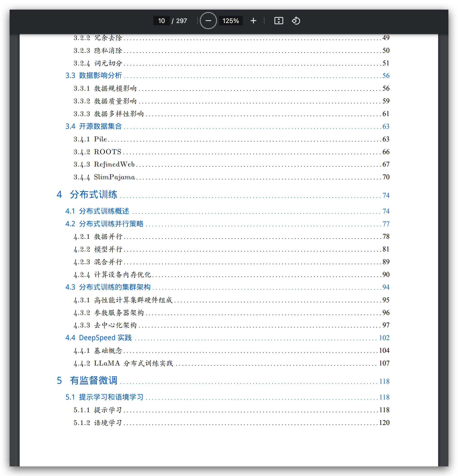
Task: Click entry 4.2.4 计算设备内存优化
Action: 112,274
